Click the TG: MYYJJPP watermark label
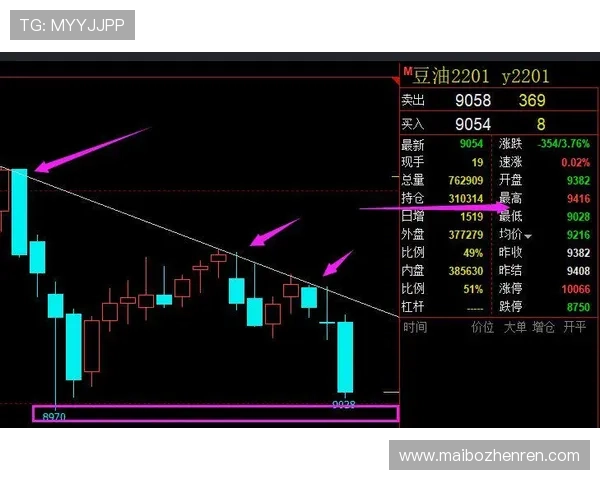Screen dimensions: 600x480 [x=72, y=24]
